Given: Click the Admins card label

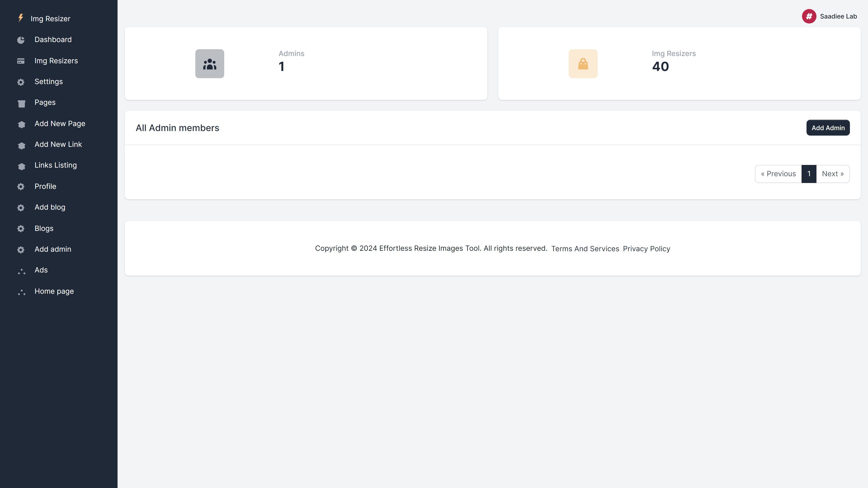Looking at the screenshot, I should (291, 54).
